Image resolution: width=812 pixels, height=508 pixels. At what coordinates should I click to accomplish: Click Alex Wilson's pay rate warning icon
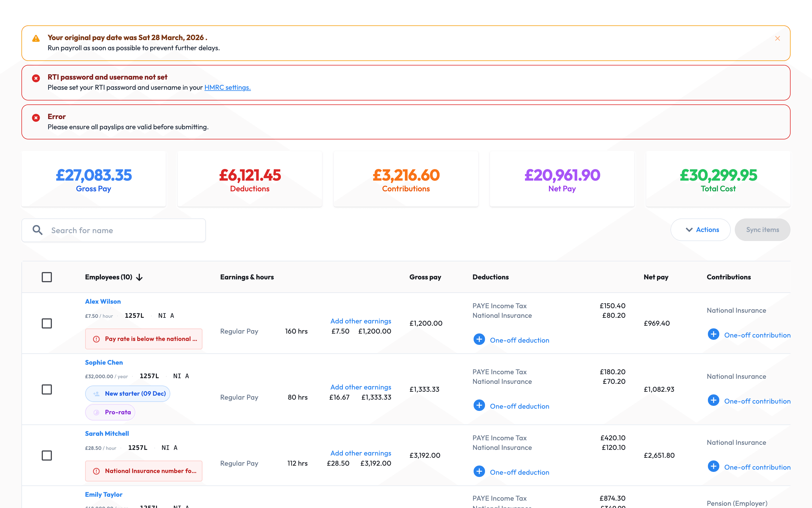(96, 339)
